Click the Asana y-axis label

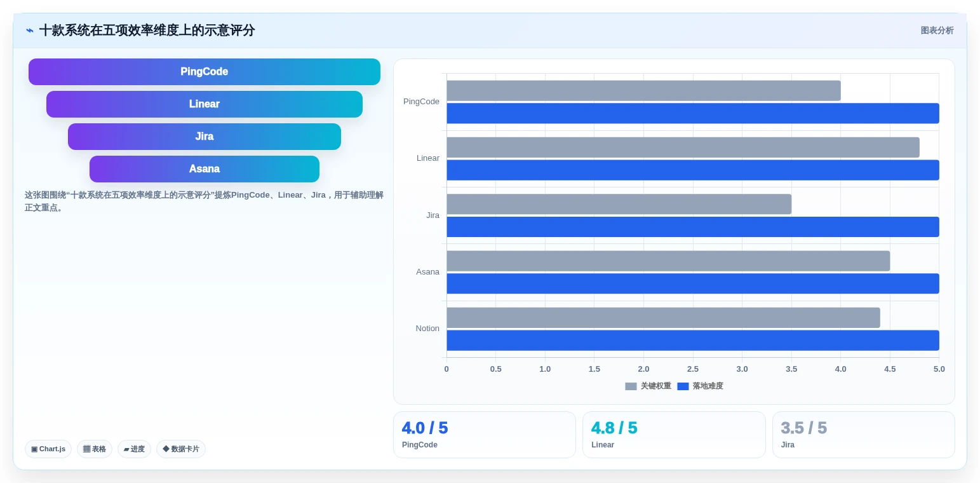point(427,272)
